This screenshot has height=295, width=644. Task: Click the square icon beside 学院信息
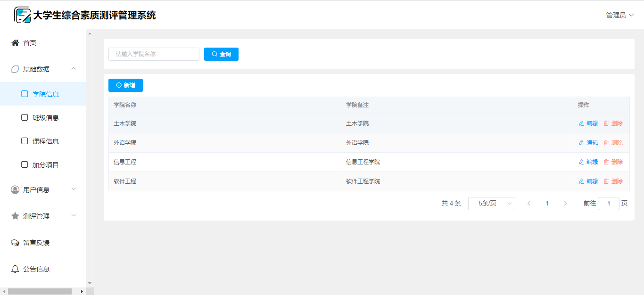(25, 94)
